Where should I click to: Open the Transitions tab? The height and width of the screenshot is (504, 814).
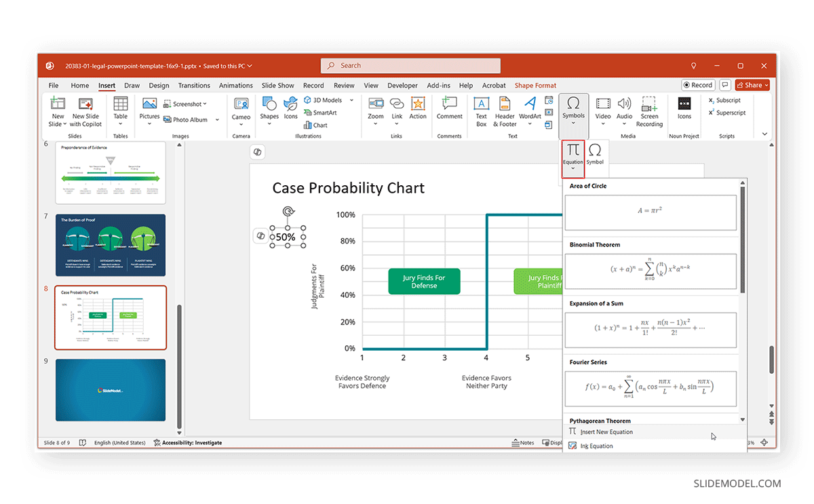click(194, 85)
